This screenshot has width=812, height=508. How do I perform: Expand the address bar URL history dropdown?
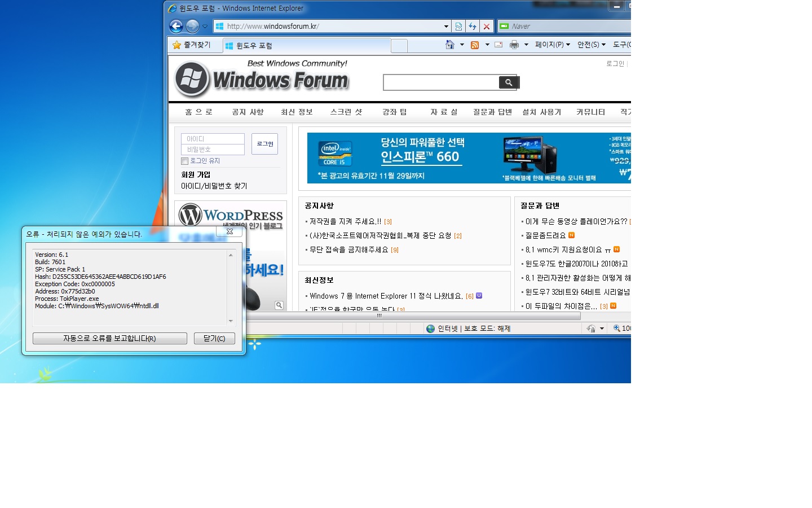coord(446,26)
